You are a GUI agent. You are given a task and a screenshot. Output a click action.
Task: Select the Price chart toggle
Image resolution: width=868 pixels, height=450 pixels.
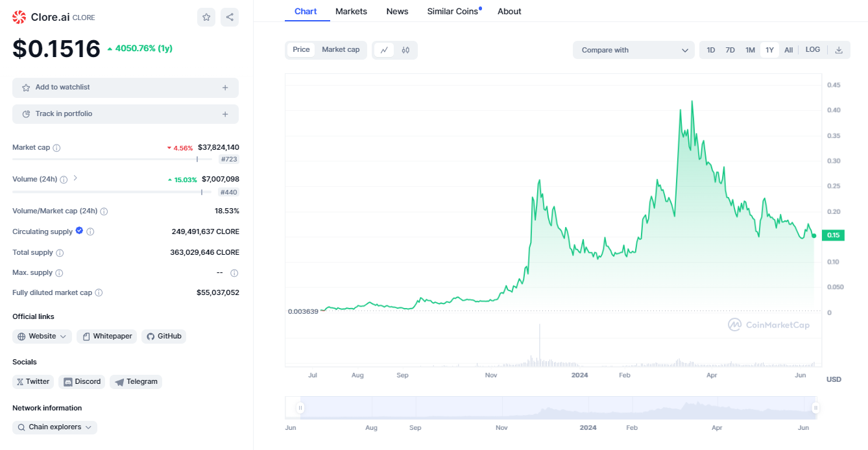click(301, 50)
